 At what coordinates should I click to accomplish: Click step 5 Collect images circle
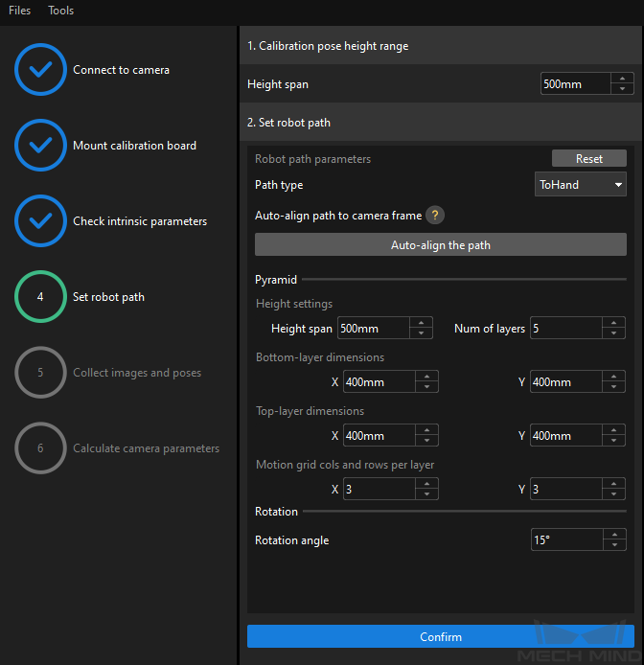[40, 373]
